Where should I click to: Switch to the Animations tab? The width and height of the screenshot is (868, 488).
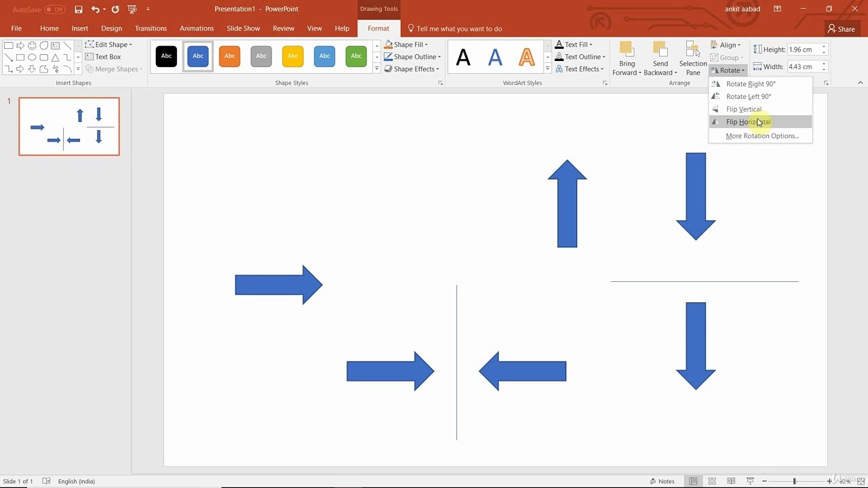(x=197, y=28)
